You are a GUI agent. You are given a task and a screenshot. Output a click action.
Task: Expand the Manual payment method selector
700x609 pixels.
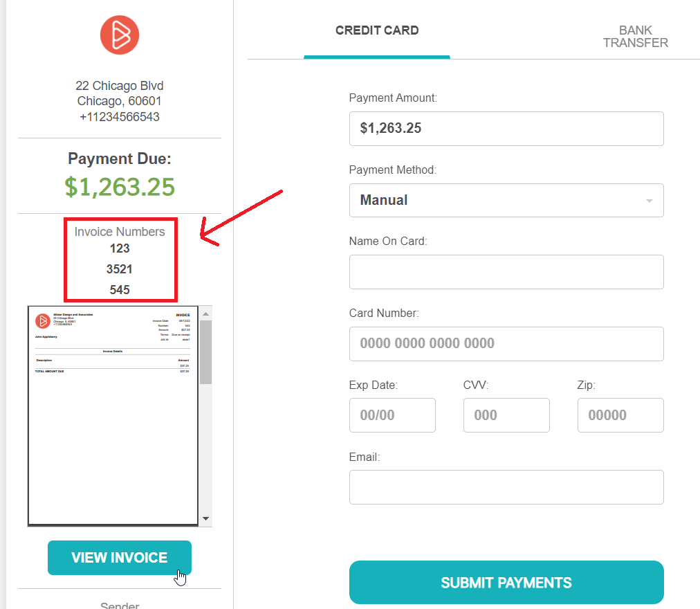(x=506, y=200)
